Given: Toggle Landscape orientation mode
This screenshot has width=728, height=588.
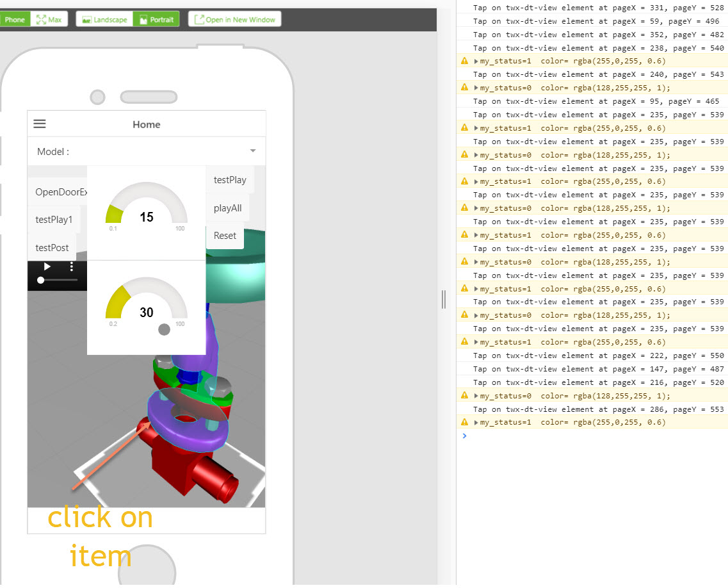Looking at the screenshot, I should click(x=104, y=19).
